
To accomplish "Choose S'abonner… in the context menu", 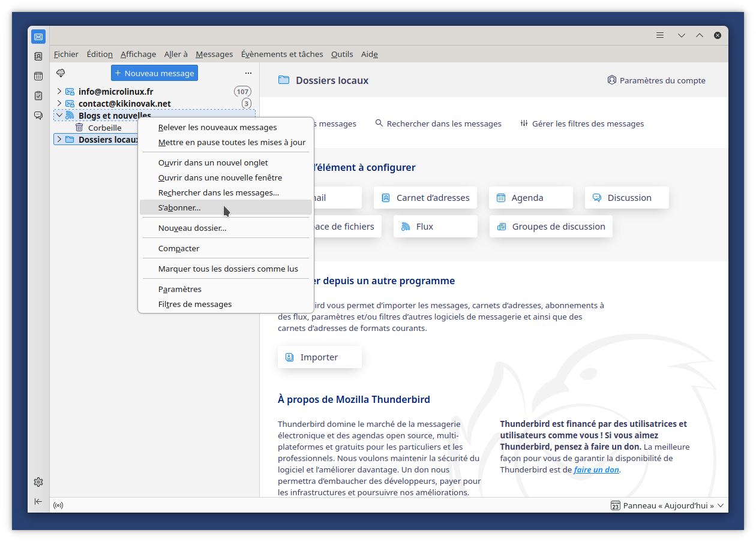I will [x=179, y=207].
